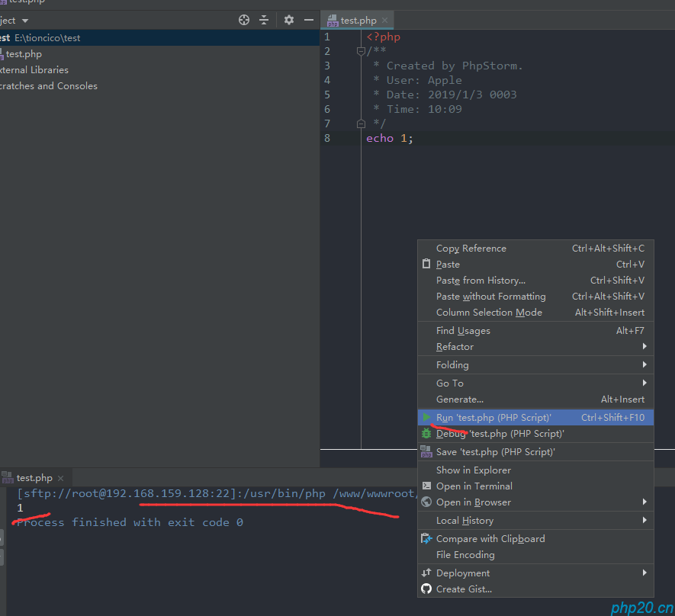Open Project panel settings gear
The height and width of the screenshot is (616, 675).
pyautogui.click(x=288, y=20)
